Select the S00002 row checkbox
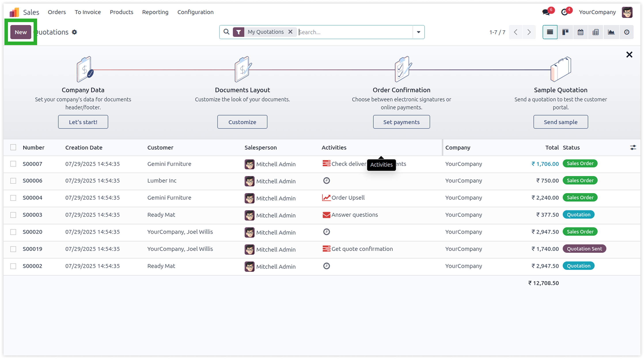Viewport: 644px width, 359px height. click(13, 266)
